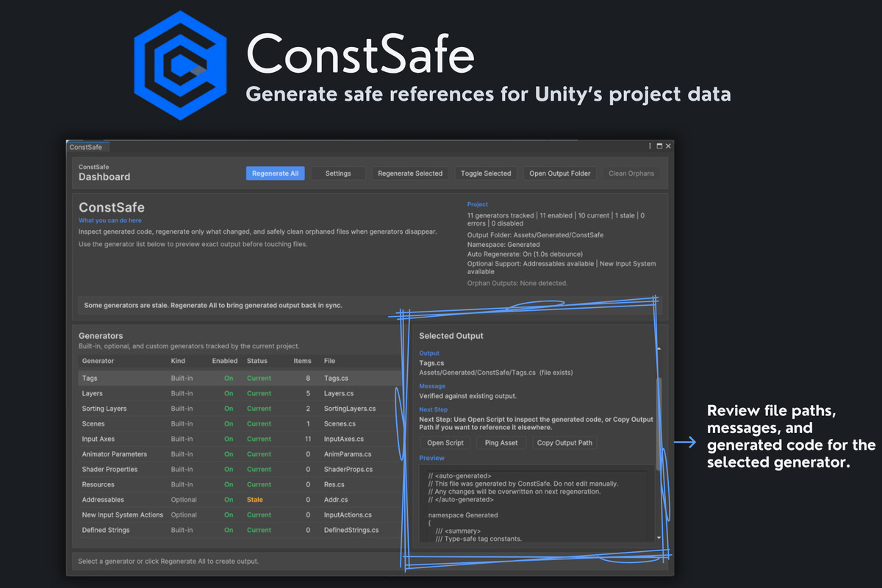Click the Dashboard heading
The height and width of the screenshot is (588, 882).
(x=104, y=177)
